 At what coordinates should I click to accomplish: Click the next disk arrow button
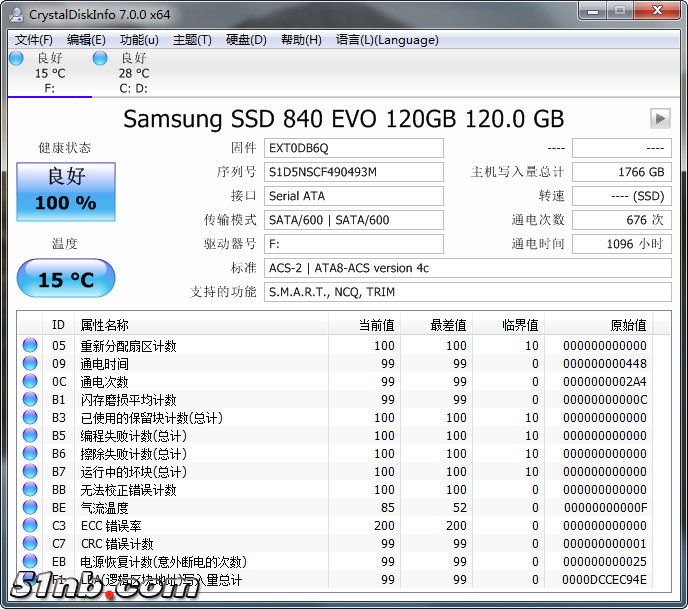(x=659, y=119)
